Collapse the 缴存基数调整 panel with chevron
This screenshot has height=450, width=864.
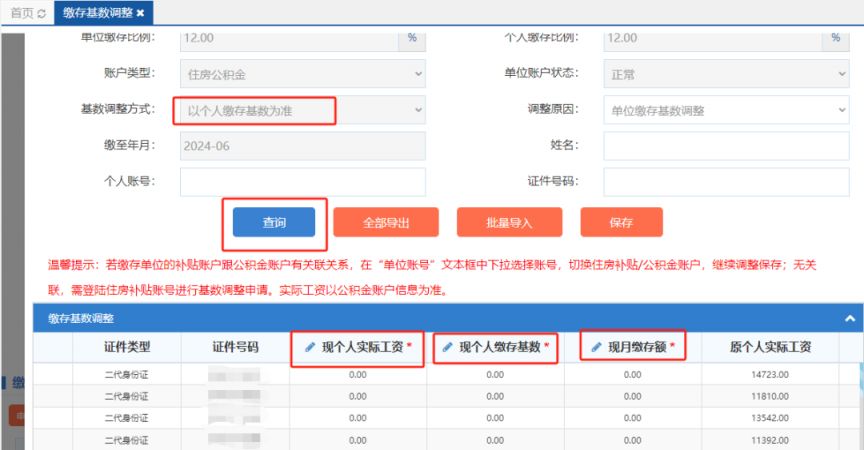click(850, 319)
